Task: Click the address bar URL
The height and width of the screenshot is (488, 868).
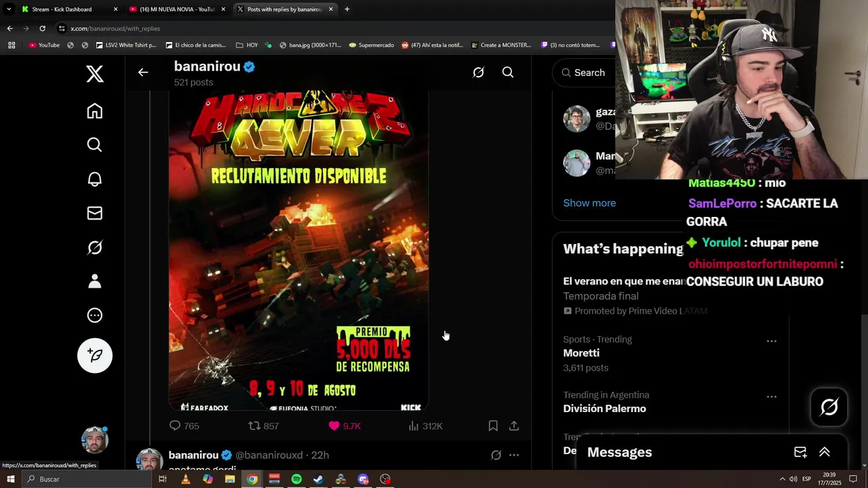Action: [115, 28]
